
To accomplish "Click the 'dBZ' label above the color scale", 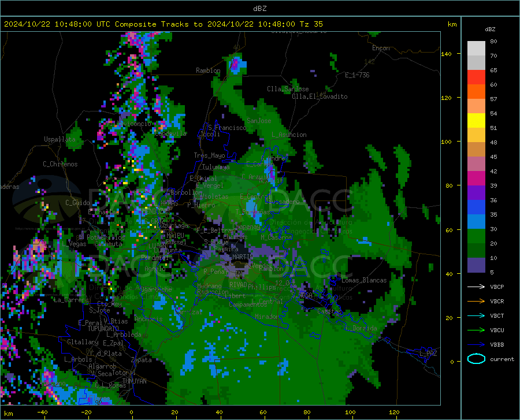I will click(490, 29).
